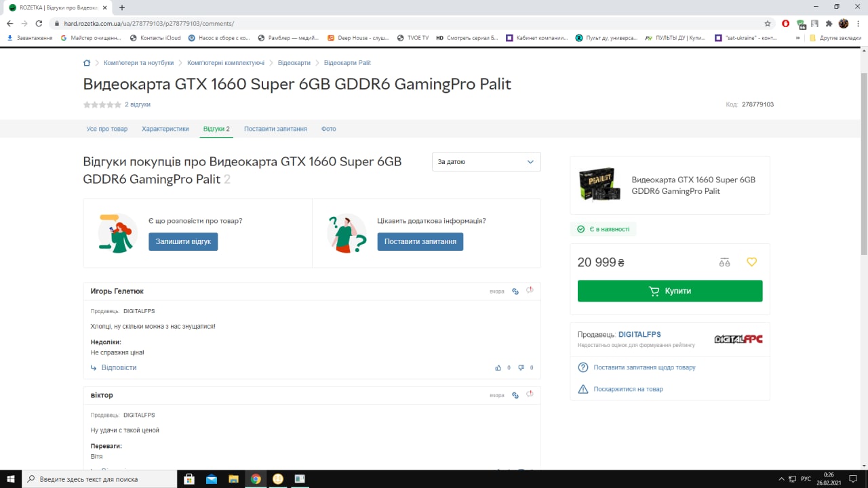Click product name link in sidebar
The image size is (868, 488).
click(x=693, y=185)
